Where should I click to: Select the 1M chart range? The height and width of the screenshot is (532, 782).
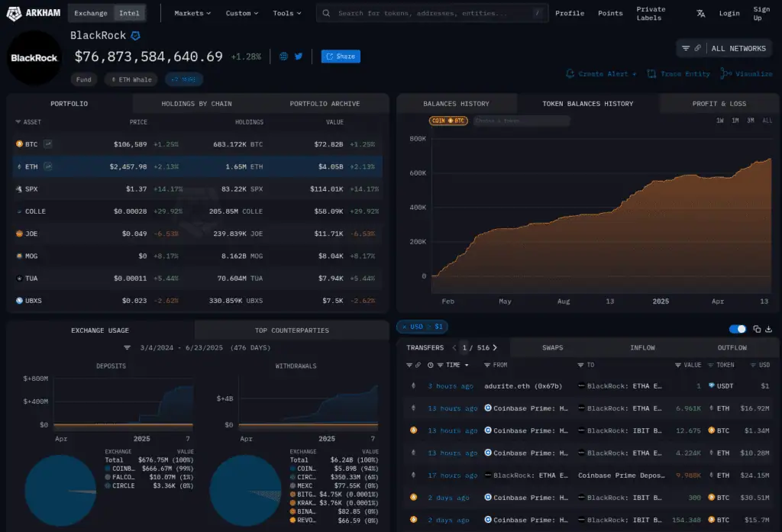pyautogui.click(x=735, y=121)
